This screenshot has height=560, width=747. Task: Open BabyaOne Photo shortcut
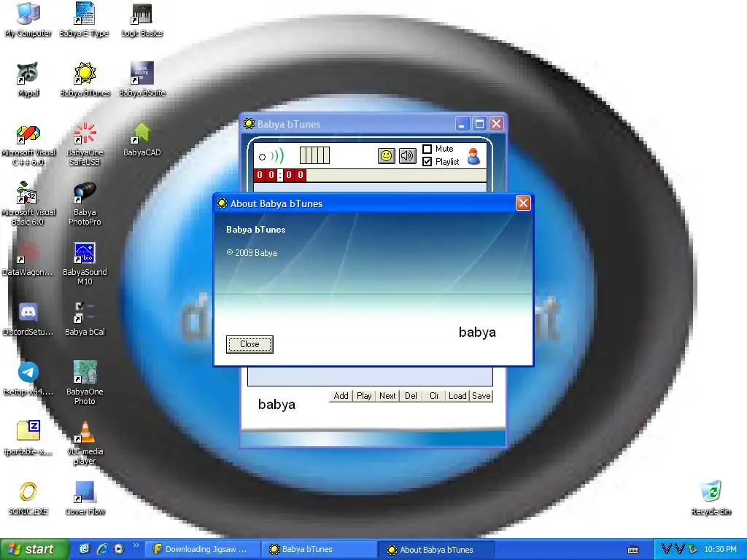(85, 383)
